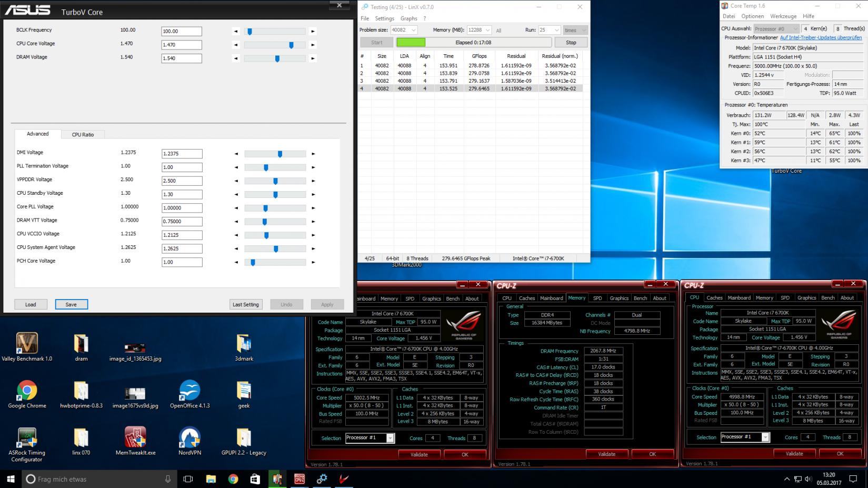Image resolution: width=868 pixels, height=488 pixels.
Task: Click the GFlops column header in LinX
Action: click(x=479, y=56)
